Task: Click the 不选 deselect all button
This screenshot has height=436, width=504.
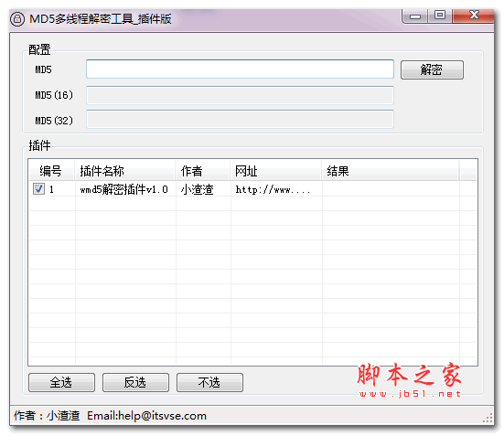Action: pyautogui.click(x=209, y=382)
